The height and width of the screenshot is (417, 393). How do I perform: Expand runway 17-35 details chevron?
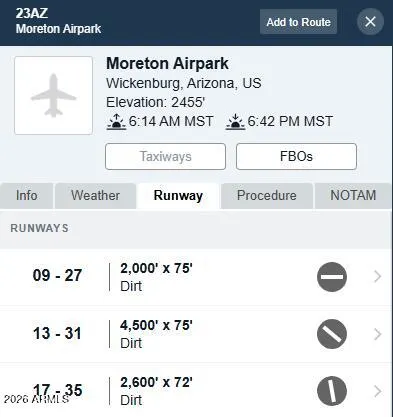[x=378, y=391]
